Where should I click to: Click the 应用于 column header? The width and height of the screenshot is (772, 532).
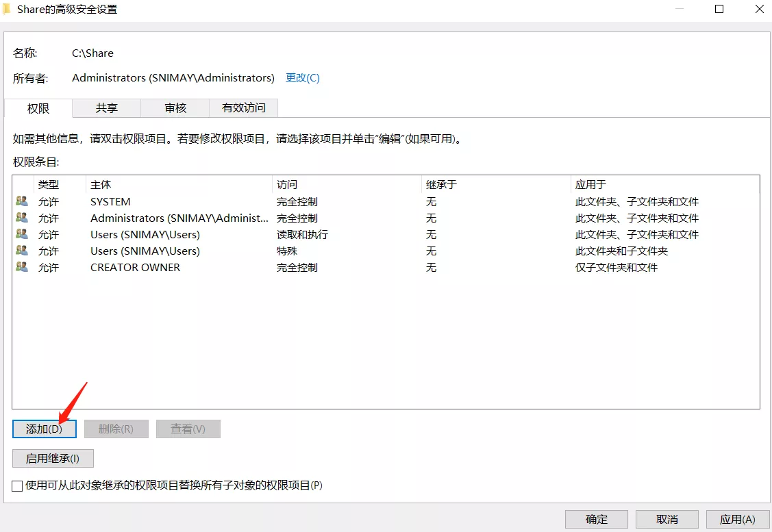(x=664, y=185)
